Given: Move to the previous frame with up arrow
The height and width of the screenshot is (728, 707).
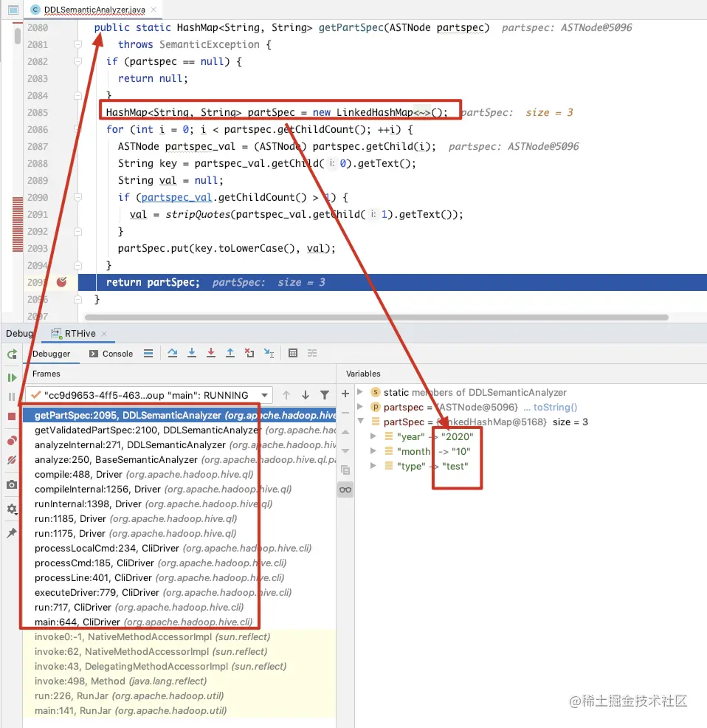Looking at the screenshot, I should click(286, 395).
